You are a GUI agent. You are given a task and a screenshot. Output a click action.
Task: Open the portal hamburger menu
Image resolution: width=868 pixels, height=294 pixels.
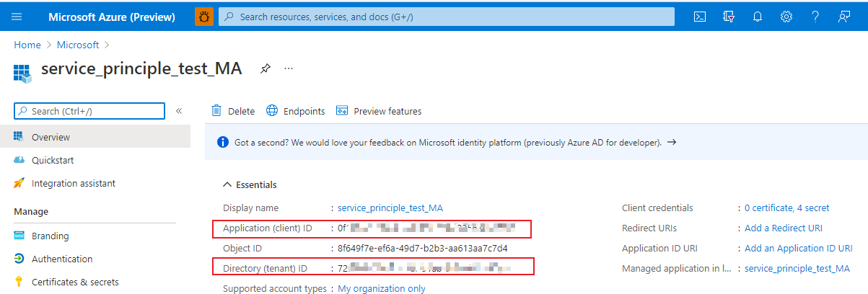coord(17,17)
